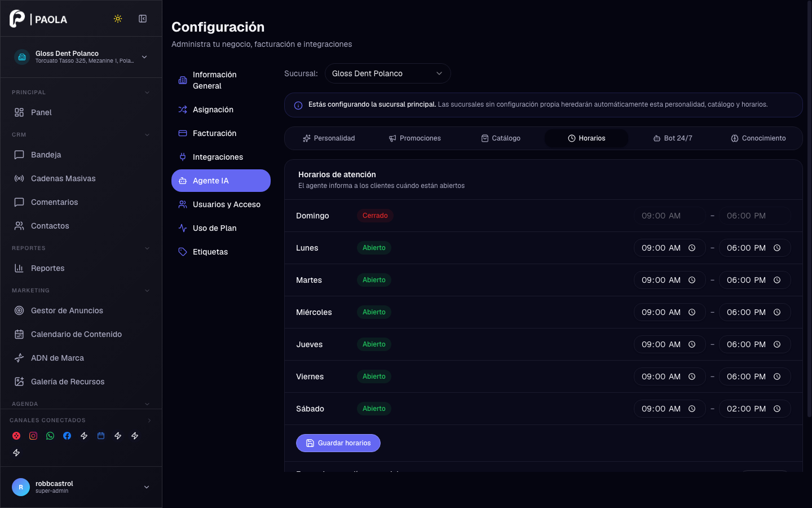Open the Panel dashboard icon
Image resolution: width=812 pixels, height=508 pixels.
19,112
